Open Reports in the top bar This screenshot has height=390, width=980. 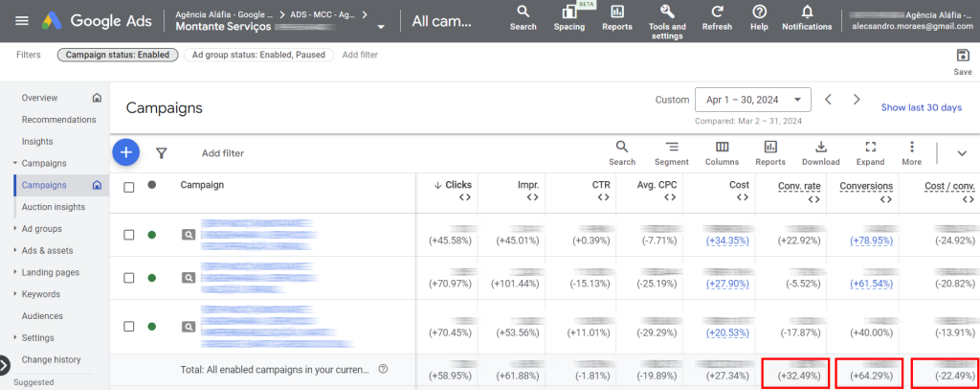617,18
